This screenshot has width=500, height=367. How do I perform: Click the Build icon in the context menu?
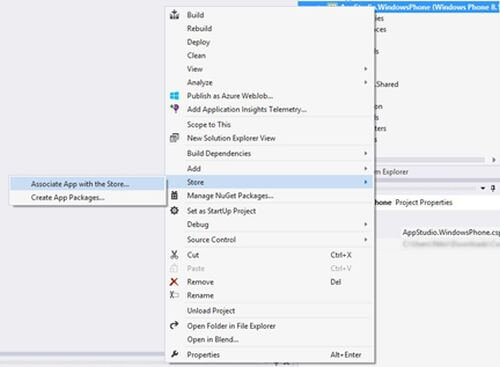tap(174, 15)
